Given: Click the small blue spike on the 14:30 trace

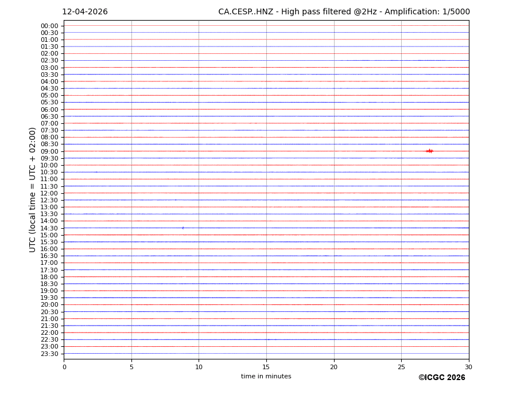Looking at the screenshot, I should click(183, 228).
